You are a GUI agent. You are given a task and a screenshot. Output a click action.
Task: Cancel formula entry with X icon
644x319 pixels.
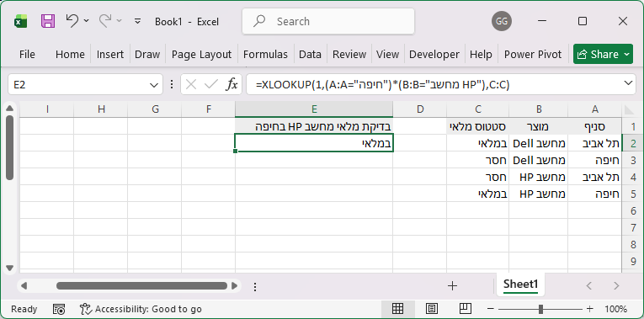tap(191, 84)
